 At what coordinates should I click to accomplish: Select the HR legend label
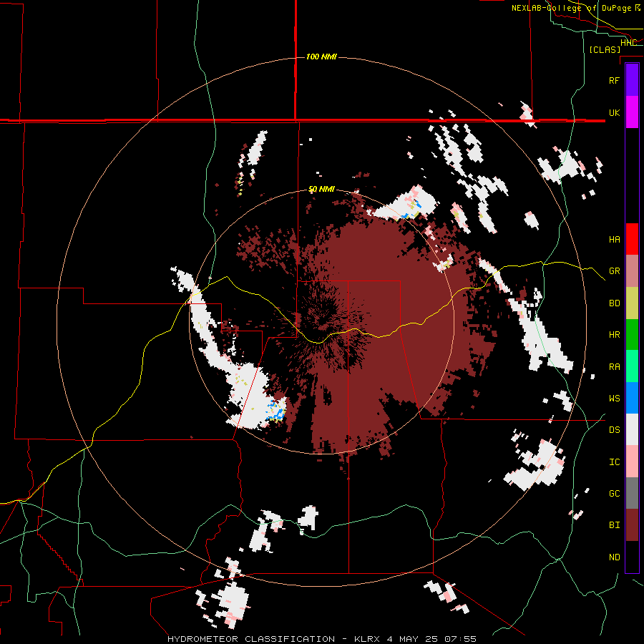614,335
